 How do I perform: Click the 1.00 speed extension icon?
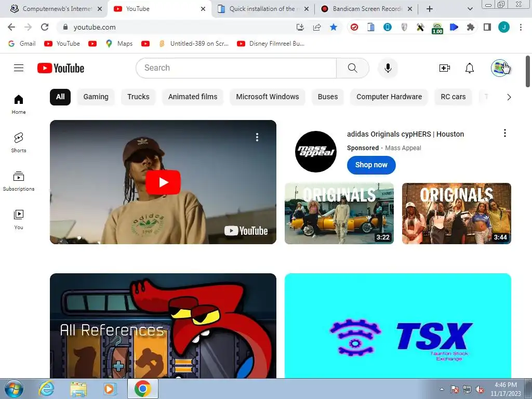(437, 28)
